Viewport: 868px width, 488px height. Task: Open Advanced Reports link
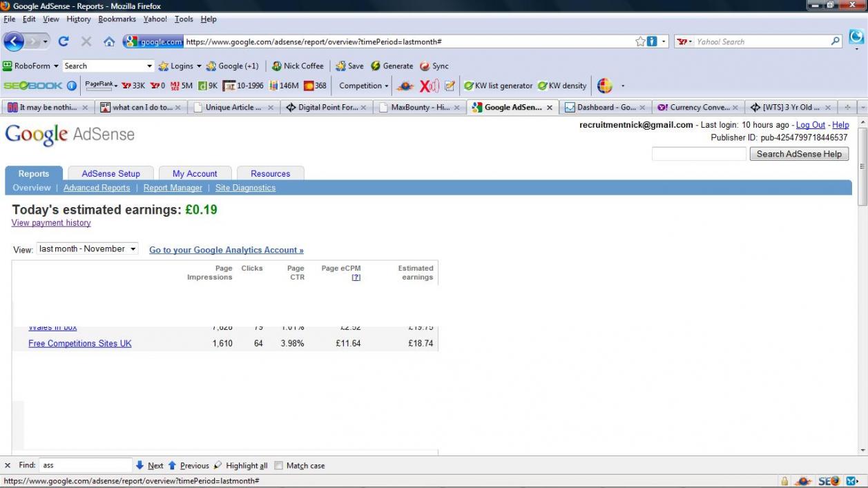point(97,188)
